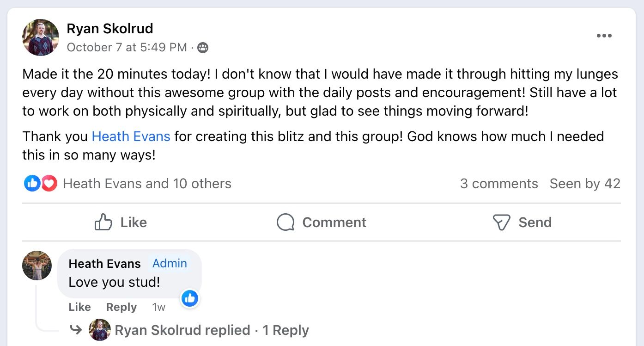Open the Heath Evans tagged link
Viewport: 644px width, 346px height.
(x=131, y=136)
